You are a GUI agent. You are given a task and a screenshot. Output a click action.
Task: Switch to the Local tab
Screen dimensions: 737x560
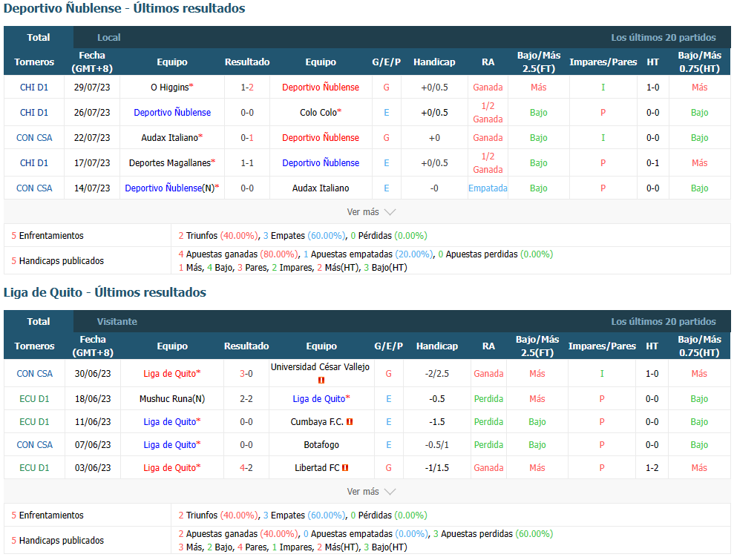tap(108, 38)
